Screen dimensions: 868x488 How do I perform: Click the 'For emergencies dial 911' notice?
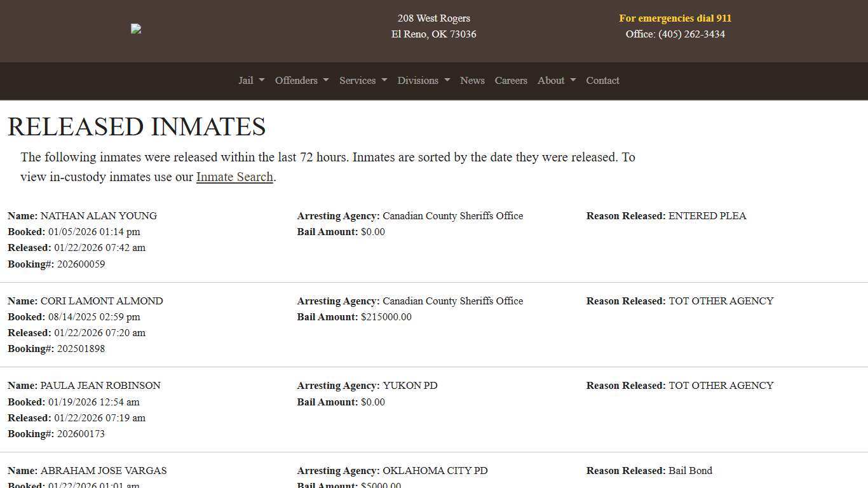coord(675,18)
